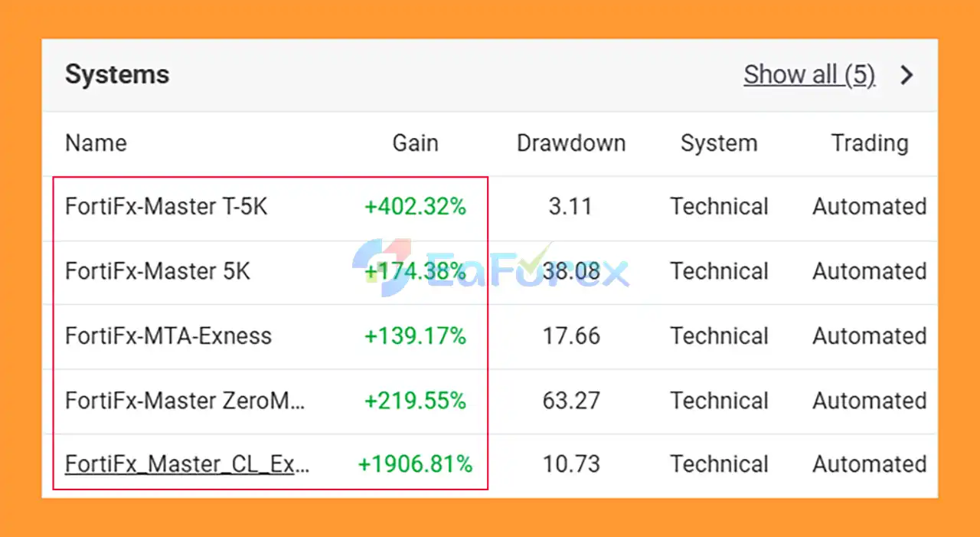Select the FortiFx-Master T-5K system name

(166, 207)
